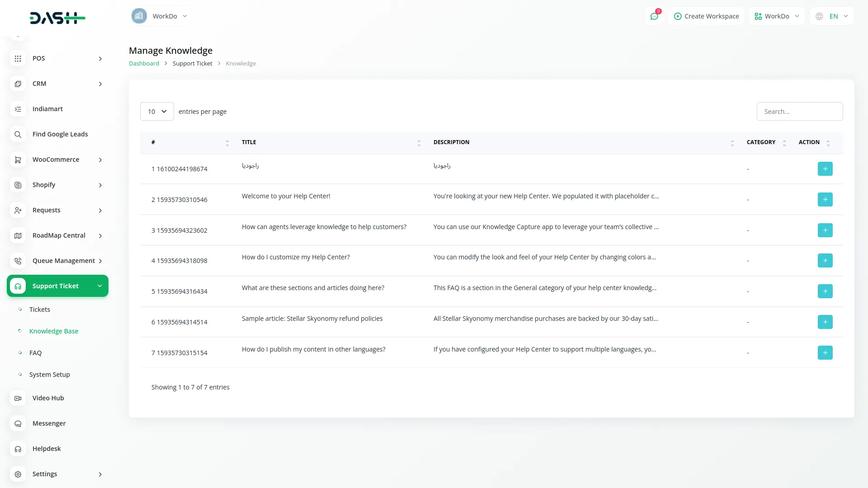The height and width of the screenshot is (488, 868).
Task: Open the EN language dropdown
Action: pos(837,16)
